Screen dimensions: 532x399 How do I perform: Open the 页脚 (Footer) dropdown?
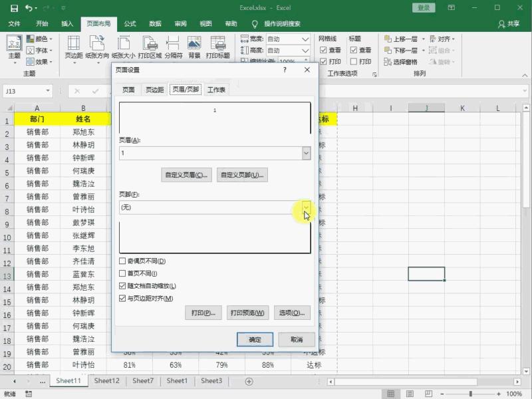[305, 207]
